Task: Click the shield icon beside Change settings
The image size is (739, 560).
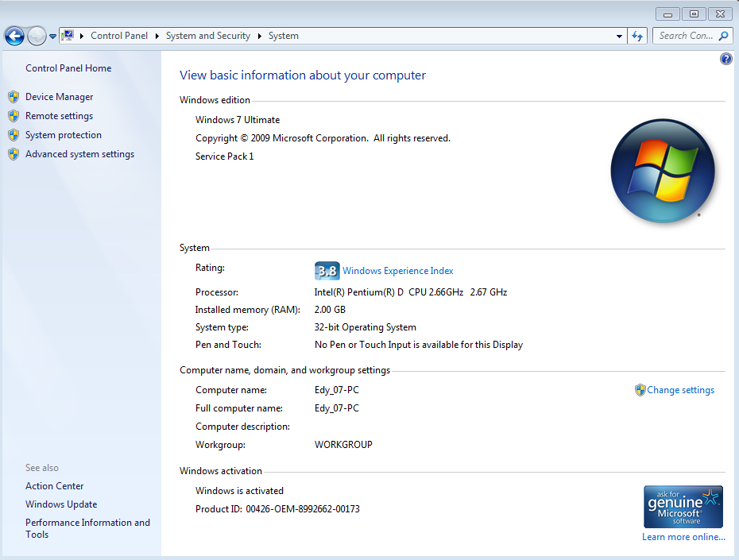Action: 640,390
